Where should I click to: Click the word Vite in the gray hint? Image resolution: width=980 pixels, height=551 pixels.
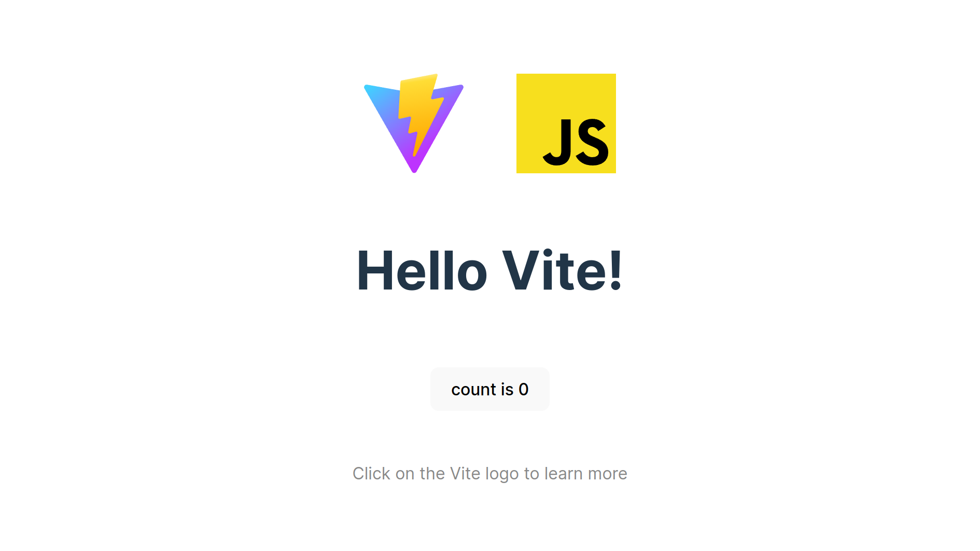coord(465,474)
